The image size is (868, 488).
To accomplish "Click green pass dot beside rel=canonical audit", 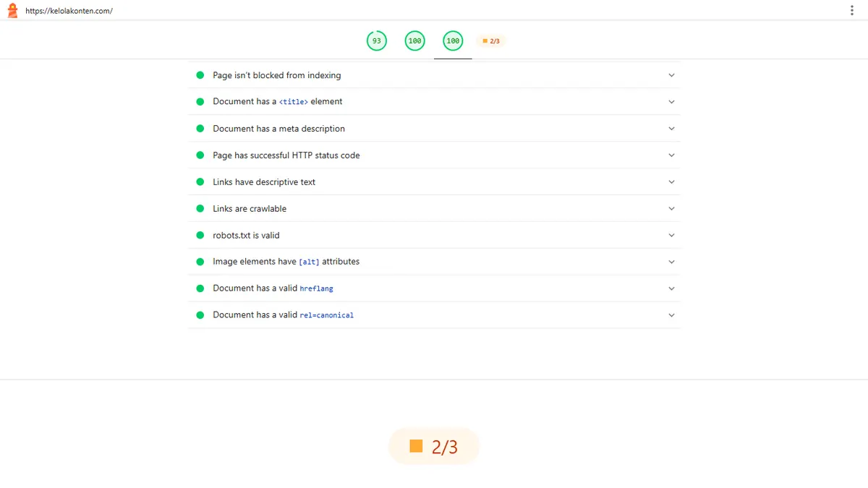I will [200, 315].
